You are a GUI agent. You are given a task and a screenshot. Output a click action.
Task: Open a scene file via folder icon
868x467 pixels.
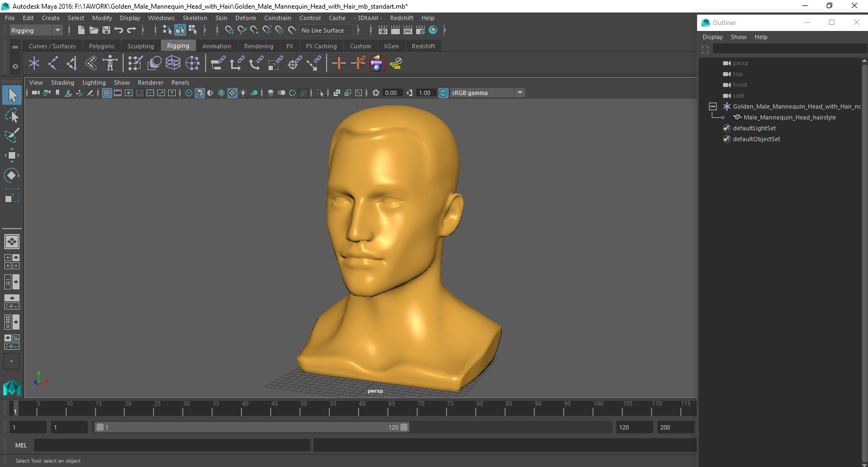tap(93, 30)
